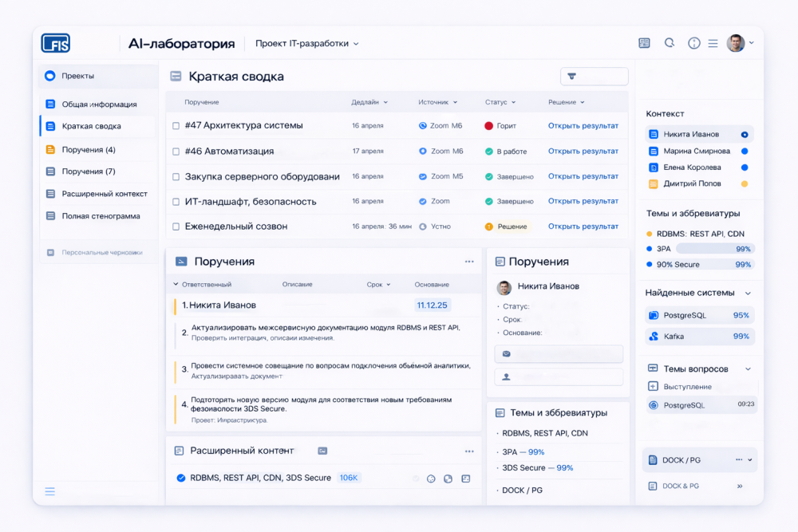Select the Еженедельный созвон row checkbox
Viewport: 798px width, 532px height.
pyautogui.click(x=176, y=227)
